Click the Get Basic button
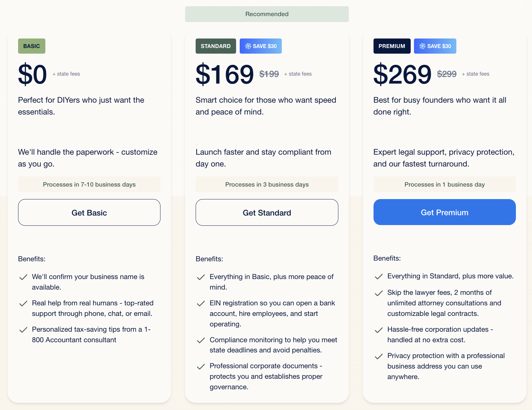The width and height of the screenshot is (532, 410). click(x=89, y=212)
